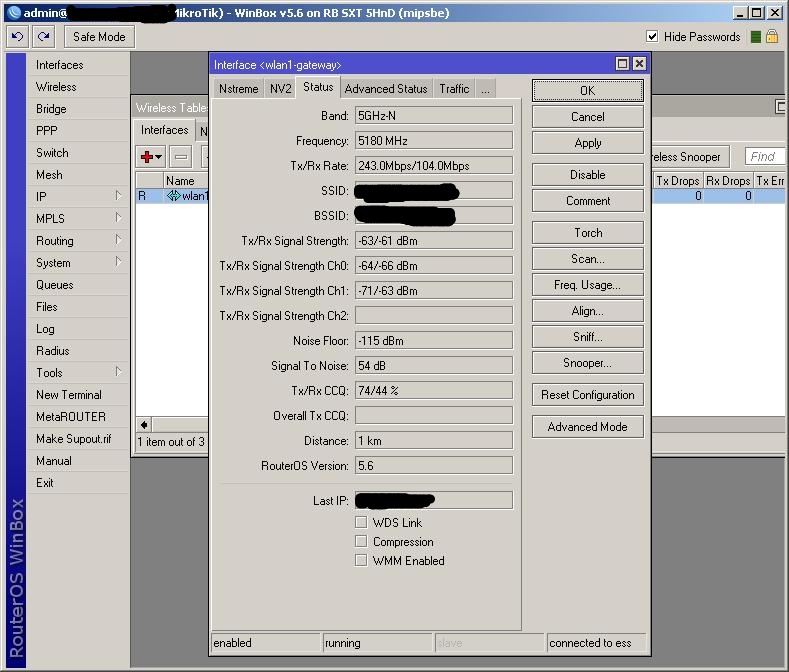
Task: Expand the Tools submenu arrow
Action: pyautogui.click(x=118, y=371)
